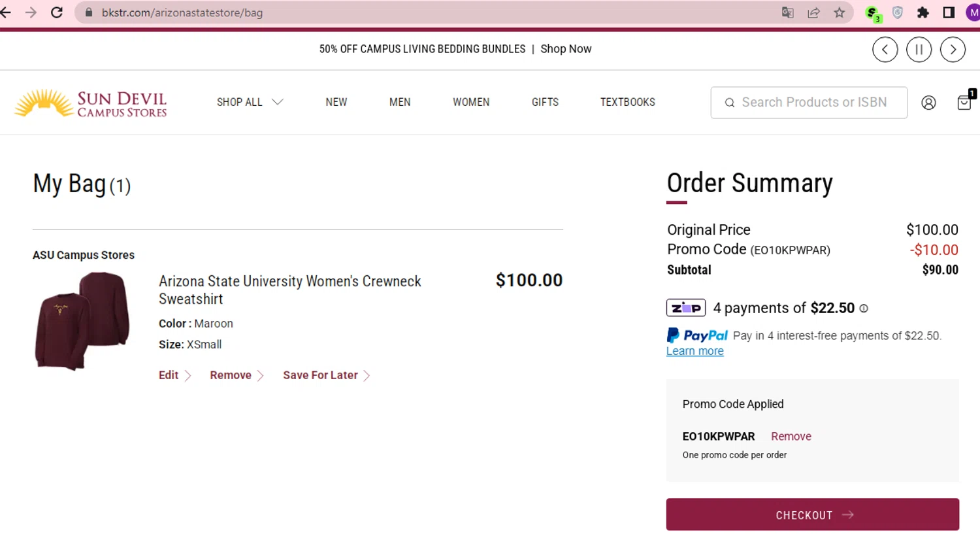
Task: Click the Order Summary heading
Action: coord(750,183)
